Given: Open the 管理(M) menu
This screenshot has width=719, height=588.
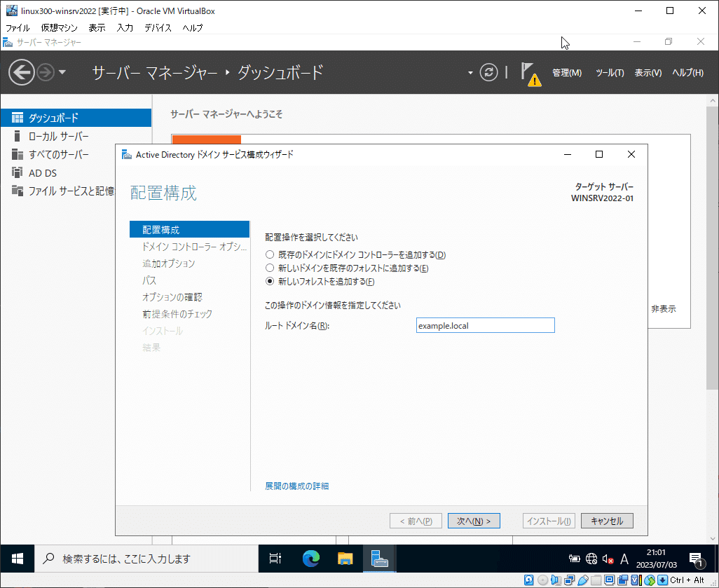Looking at the screenshot, I should (x=567, y=73).
